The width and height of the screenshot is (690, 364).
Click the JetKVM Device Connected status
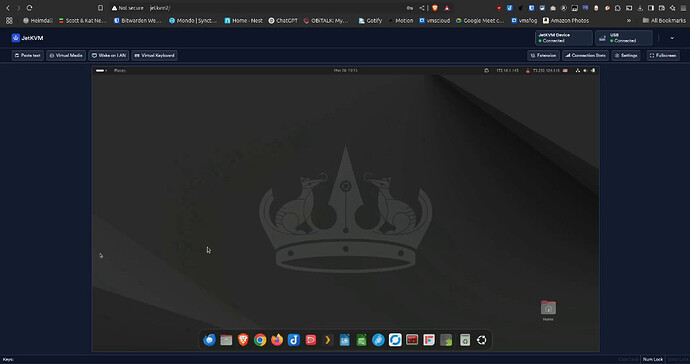click(x=564, y=38)
